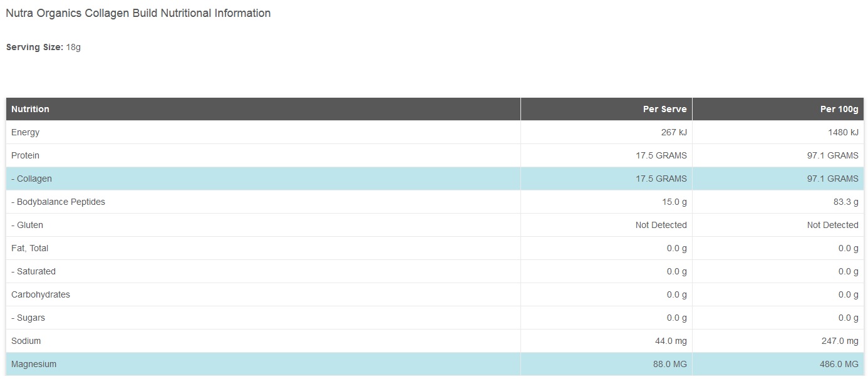Click the Gluten row label
The height and width of the screenshot is (379, 868).
(x=27, y=225)
